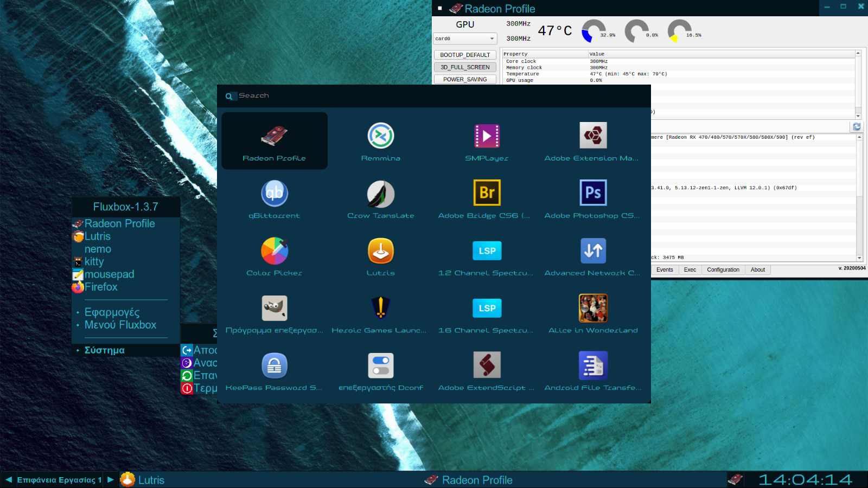The height and width of the screenshot is (488, 868).
Task: Click the Temperature property row
Action: [678, 74]
